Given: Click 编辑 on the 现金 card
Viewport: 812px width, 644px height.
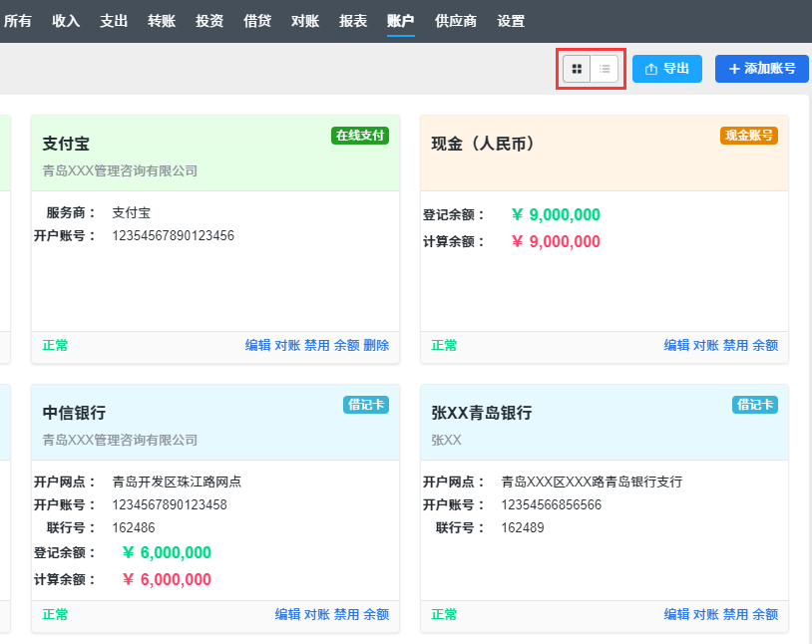Looking at the screenshot, I should (x=677, y=346).
